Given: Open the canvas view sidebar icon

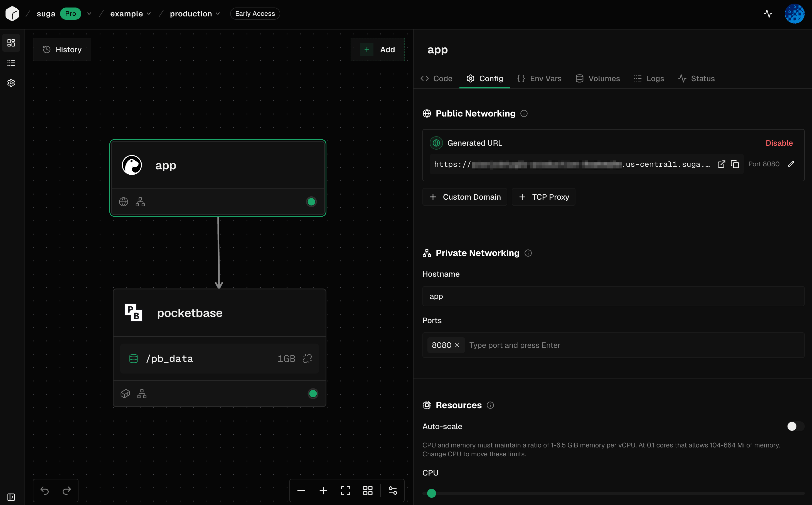Looking at the screenshot, I should click(x=11, y=43).
